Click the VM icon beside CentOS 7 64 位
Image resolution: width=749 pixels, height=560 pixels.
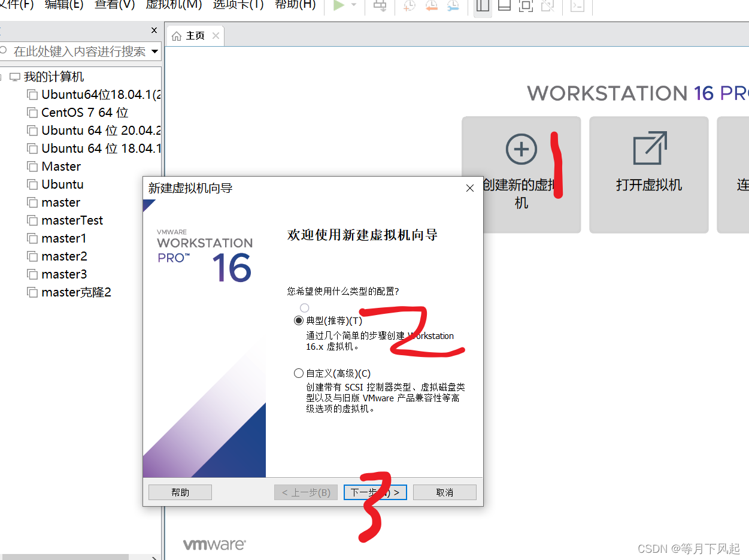[x=32, y=113]
